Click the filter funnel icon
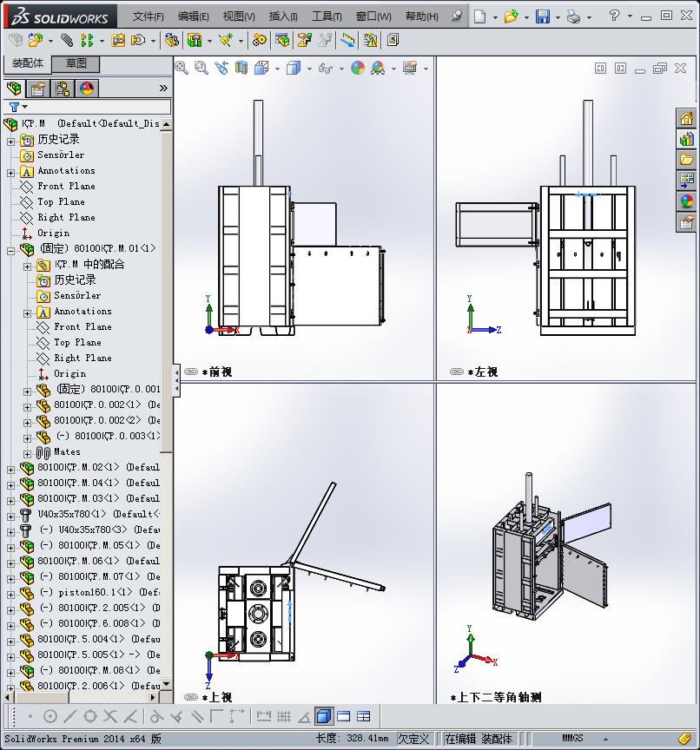The width and height of the screenshot is (700, 750). [15, 107]
